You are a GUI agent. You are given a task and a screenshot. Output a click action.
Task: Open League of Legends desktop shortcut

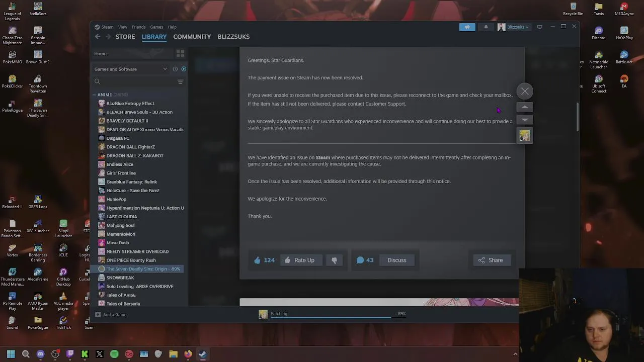pyautogui.click(x=13, y=12)
